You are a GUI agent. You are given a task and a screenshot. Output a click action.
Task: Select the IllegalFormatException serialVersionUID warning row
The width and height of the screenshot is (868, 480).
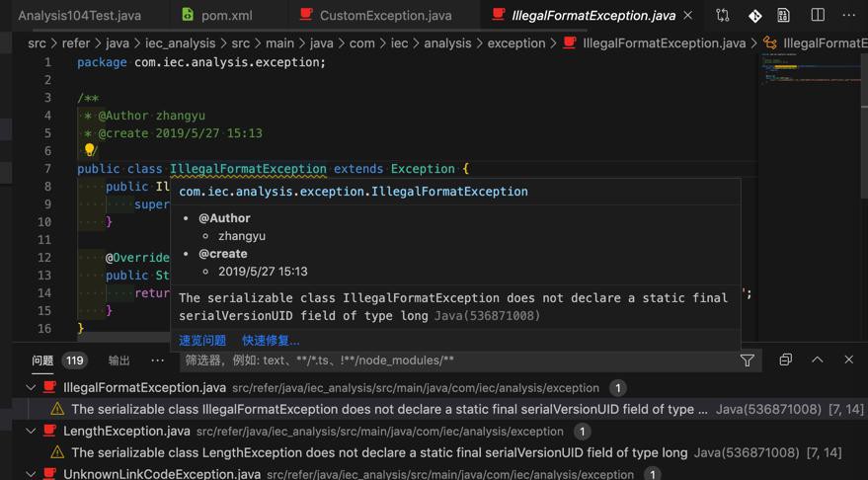[440, 410]
